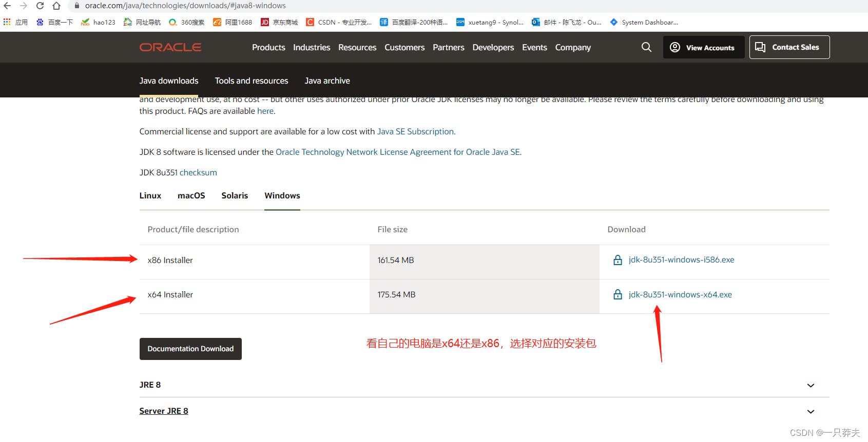The height and width of the screenshot is (442, 868).
Task: Expand the JRE 8 section chevron
Action: click(811, 386)
